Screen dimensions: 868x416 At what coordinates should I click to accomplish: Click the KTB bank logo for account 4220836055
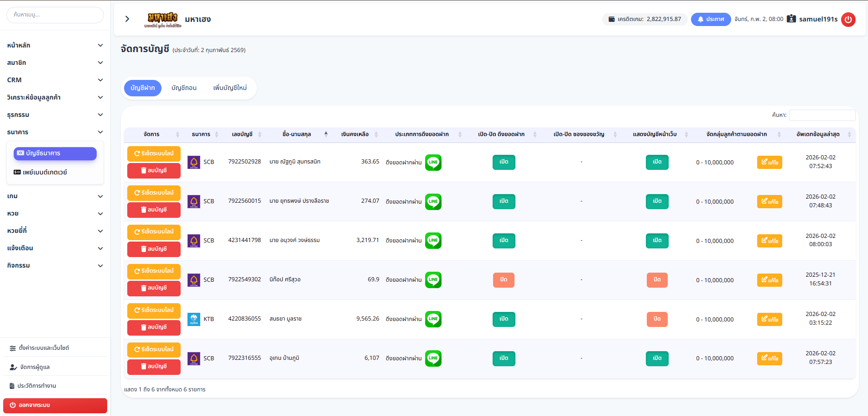pos(194,319)
